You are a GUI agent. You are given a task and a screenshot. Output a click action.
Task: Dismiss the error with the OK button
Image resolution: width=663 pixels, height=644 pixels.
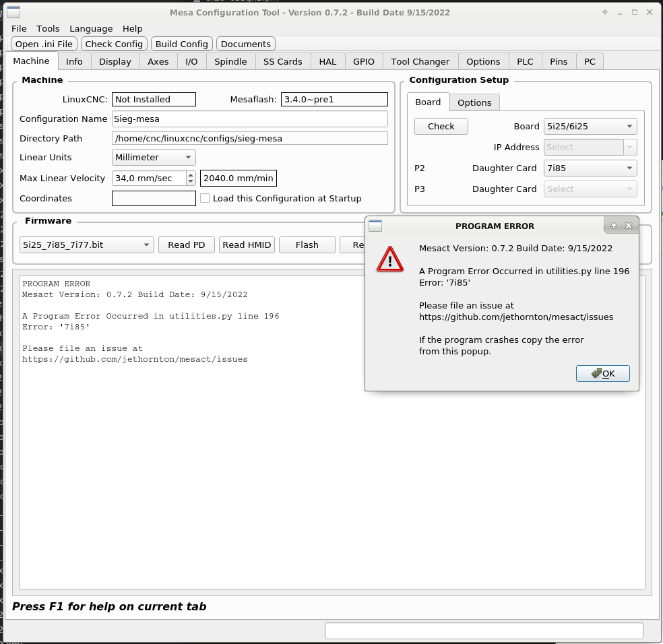coord(603,373)
